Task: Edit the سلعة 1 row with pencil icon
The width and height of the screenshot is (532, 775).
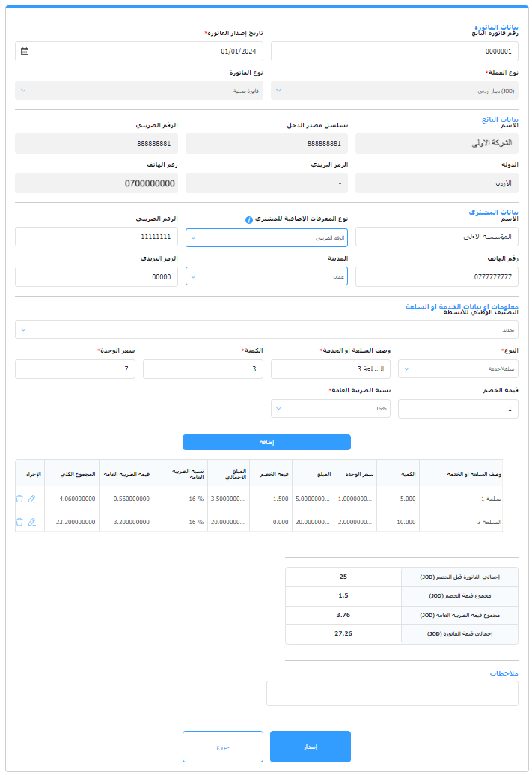Action: tap(32, 499)
